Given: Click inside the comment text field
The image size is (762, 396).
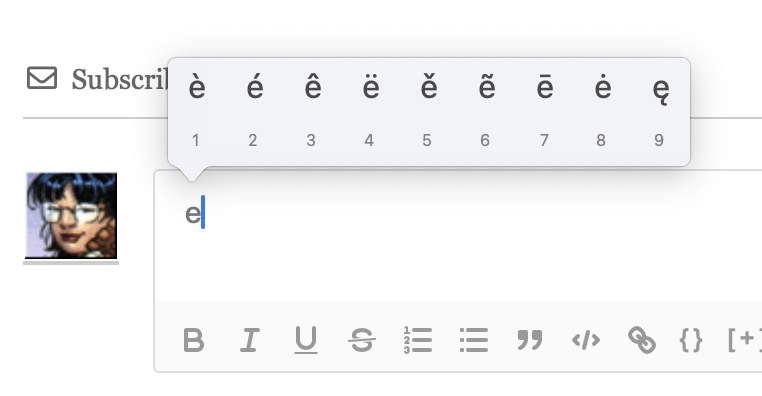Looking at the screenshot, I should [x=458, y=236].
